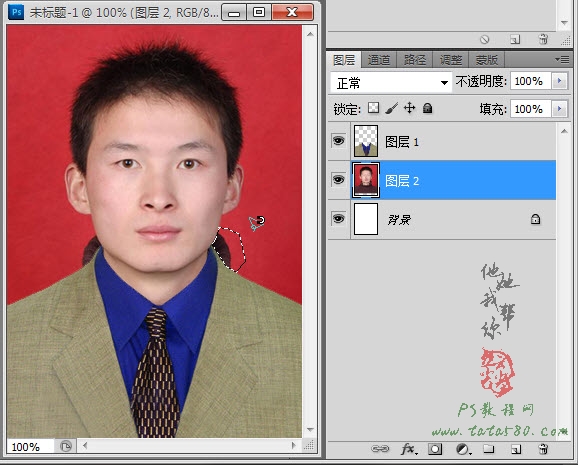Select the 背景 layer name
Screen dimensions: 578x465
click(399, 220)
